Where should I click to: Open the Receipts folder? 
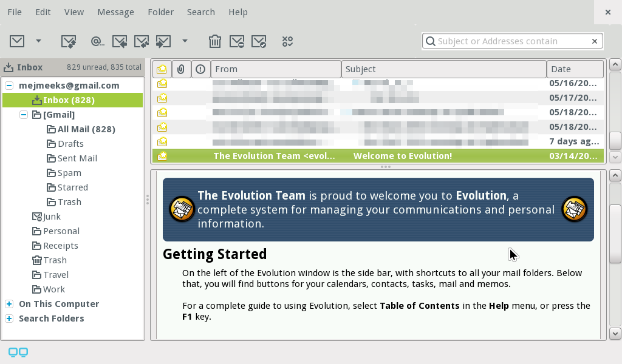coord(55,246)
